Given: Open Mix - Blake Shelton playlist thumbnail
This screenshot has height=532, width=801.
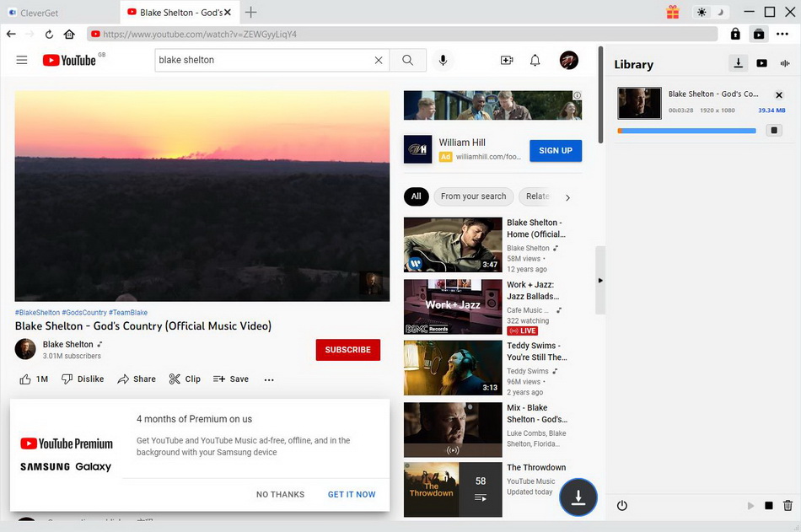Looking at the screenshot, I should (453, 430).
